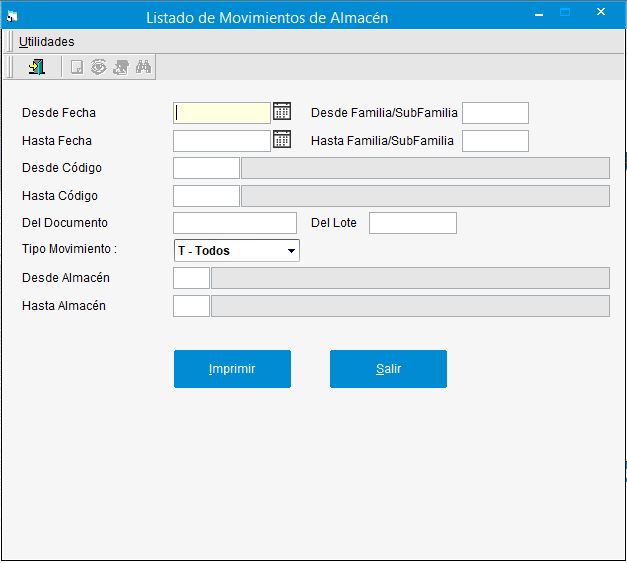Click the Salir button
Viewport: 627px width, 563px height.
click(388, 369)
